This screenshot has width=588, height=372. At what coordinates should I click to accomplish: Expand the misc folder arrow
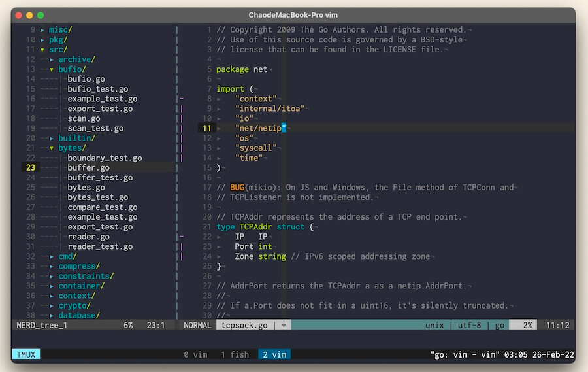click(x=42, y=30)
